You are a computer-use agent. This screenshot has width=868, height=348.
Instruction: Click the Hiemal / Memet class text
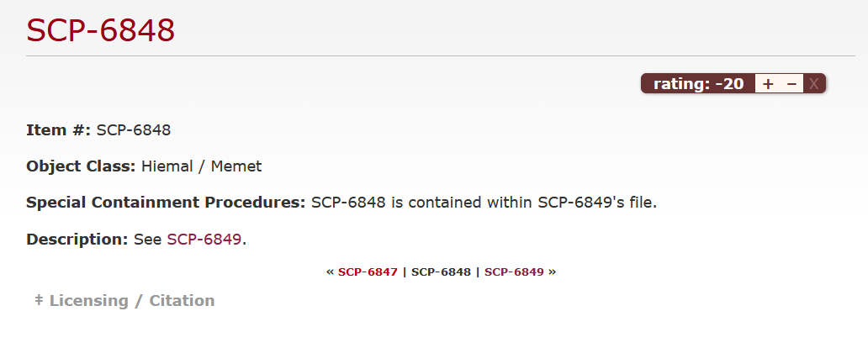tap(202, 166)
